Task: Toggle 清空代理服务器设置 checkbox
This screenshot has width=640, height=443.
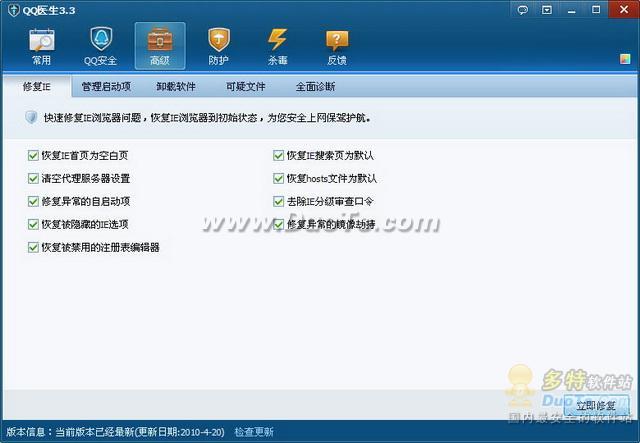Action: point(34,179)
